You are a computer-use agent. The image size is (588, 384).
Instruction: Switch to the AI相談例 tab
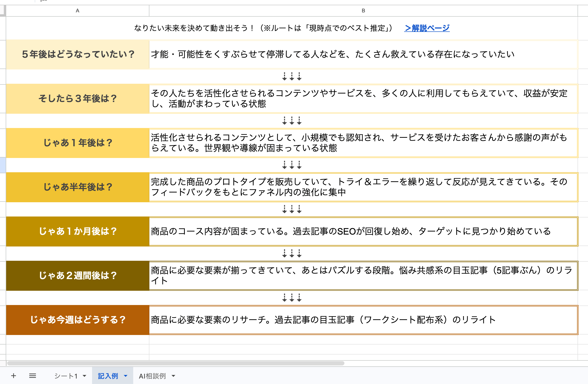[x=152, y=376]
